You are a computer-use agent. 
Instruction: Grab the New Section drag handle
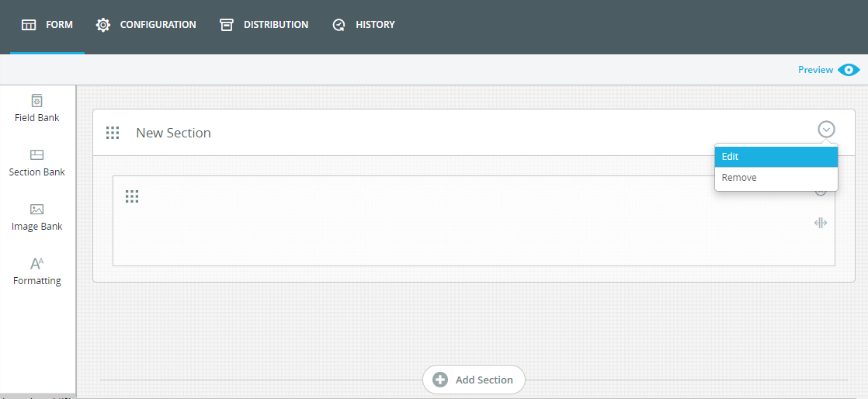[x=113, y=133]
